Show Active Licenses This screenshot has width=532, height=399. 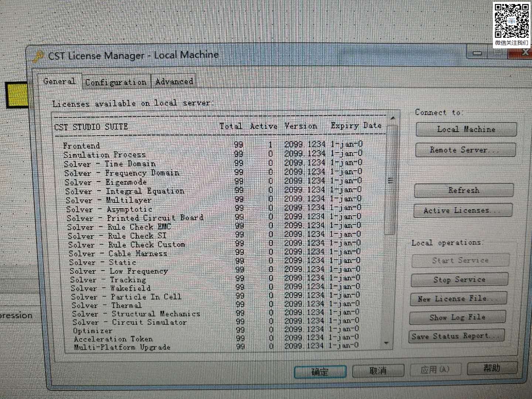[x=463, y=210]
